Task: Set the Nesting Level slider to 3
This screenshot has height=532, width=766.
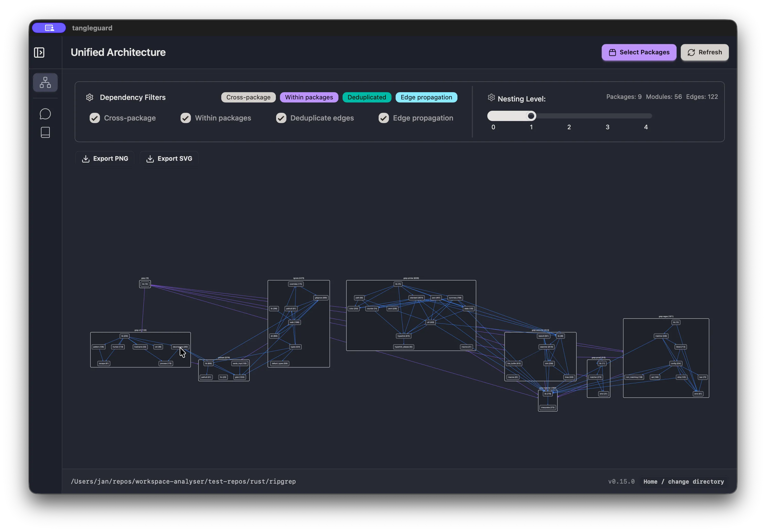Action: (607, 116)
